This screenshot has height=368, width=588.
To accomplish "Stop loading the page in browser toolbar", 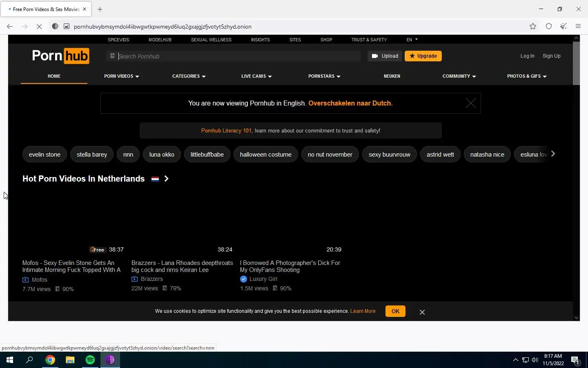I will (39, 27).
